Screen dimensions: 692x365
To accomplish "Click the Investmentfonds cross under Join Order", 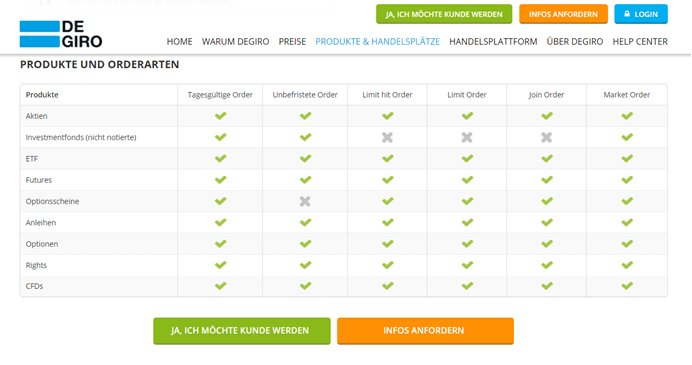I will pyautogui.click(x=546, y=137).
